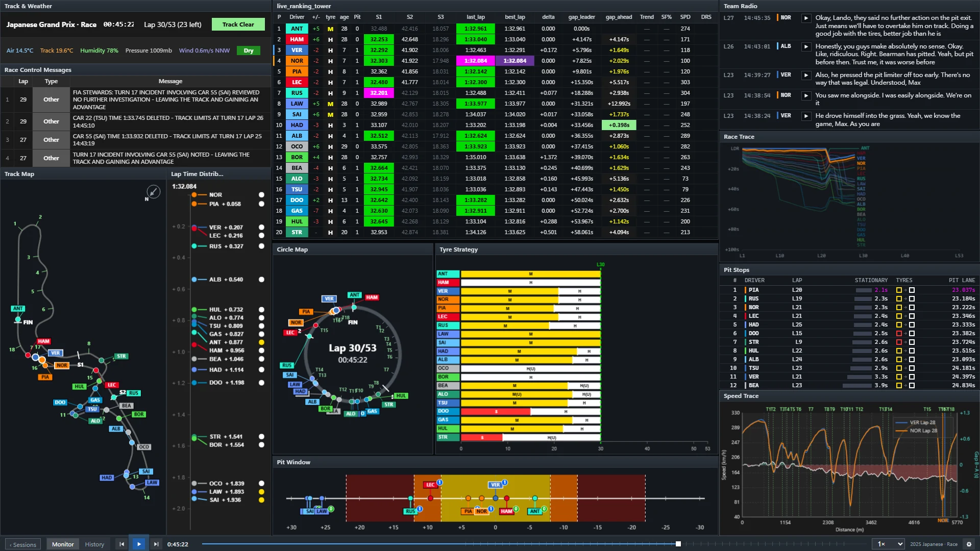Toggle the ALB +0.540 distribution dot
Screen dimensions: 980x551
261,280
